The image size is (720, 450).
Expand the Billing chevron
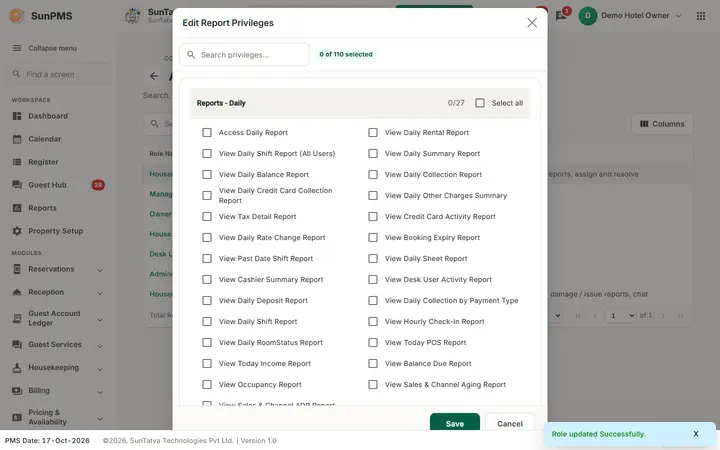[100, 393]
